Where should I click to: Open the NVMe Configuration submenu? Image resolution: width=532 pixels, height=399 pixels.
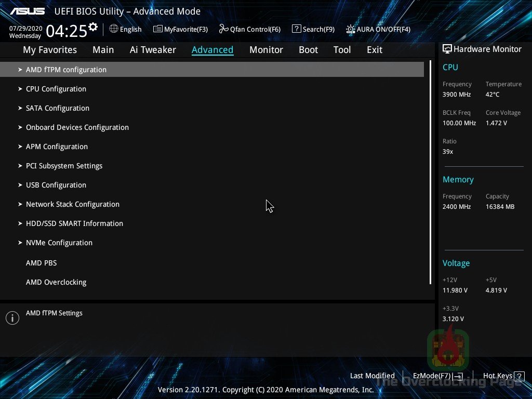click(59, 243)
